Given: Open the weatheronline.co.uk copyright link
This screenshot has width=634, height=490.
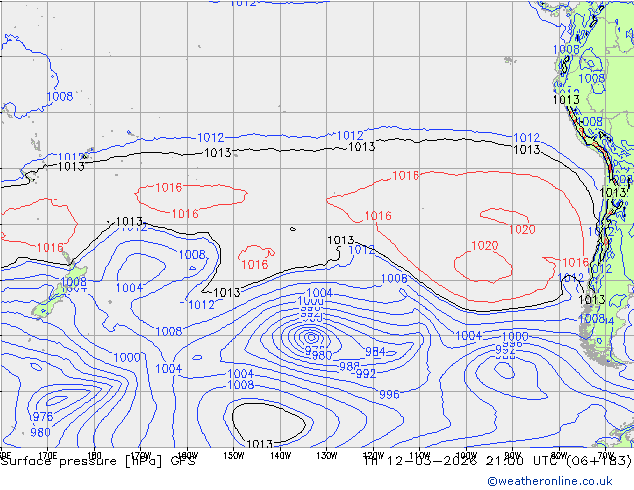Looking at the screenshot, I should pyautogui.click(x=550, y=481).
